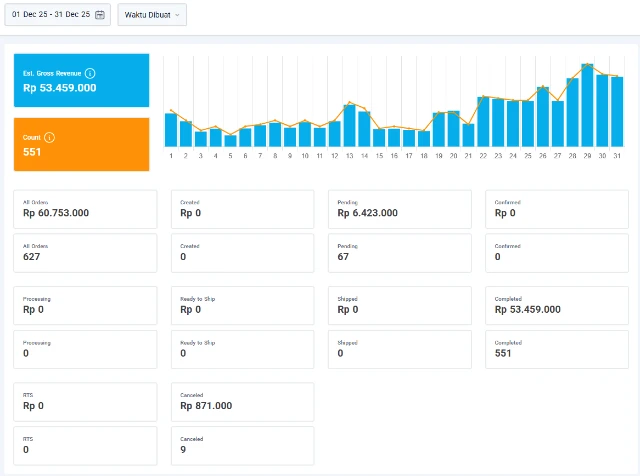Click the Pending count card showing 67
640x476 pixels.
pos(398,252)
